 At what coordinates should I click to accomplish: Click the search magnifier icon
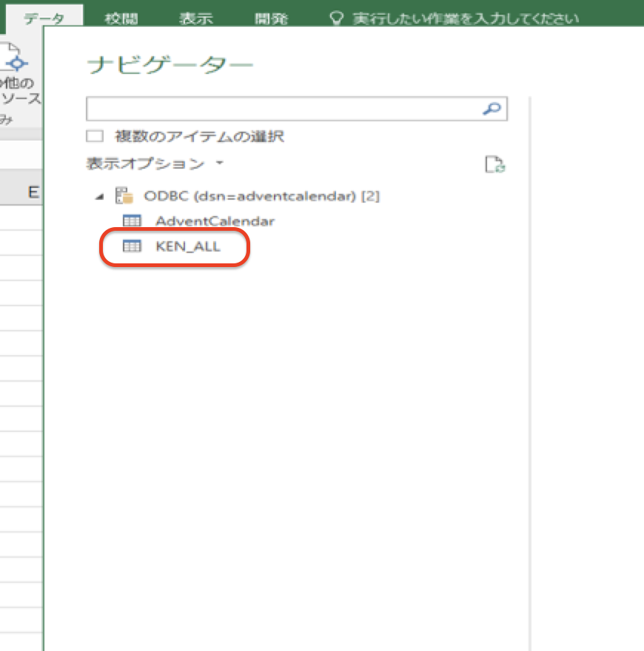492,108
